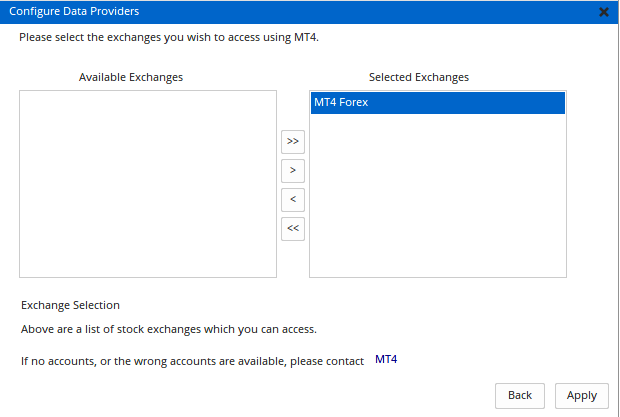
Task: Click the Selected Exchanges column heading
Action: click(x=418, y=77)
